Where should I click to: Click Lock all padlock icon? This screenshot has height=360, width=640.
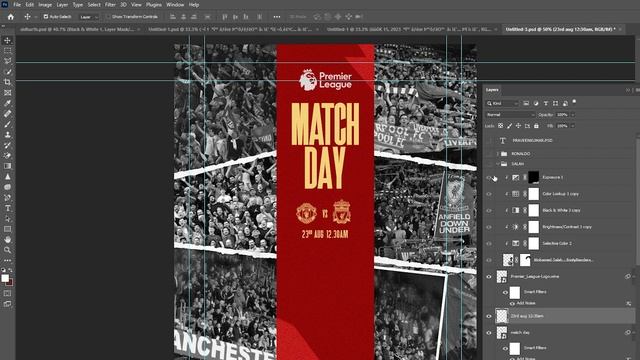(x=536, y=126)
